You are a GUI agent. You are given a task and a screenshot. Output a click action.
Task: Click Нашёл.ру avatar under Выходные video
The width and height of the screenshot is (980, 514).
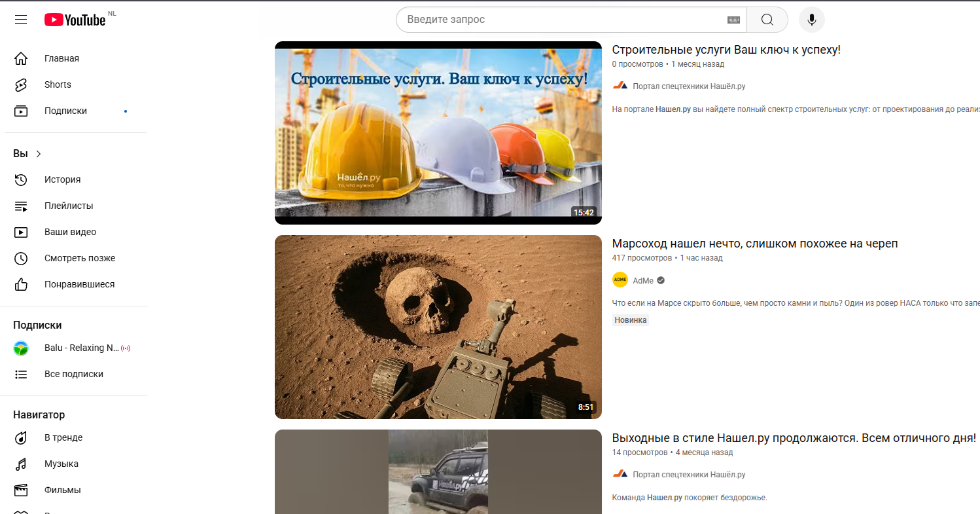point(620,474)
